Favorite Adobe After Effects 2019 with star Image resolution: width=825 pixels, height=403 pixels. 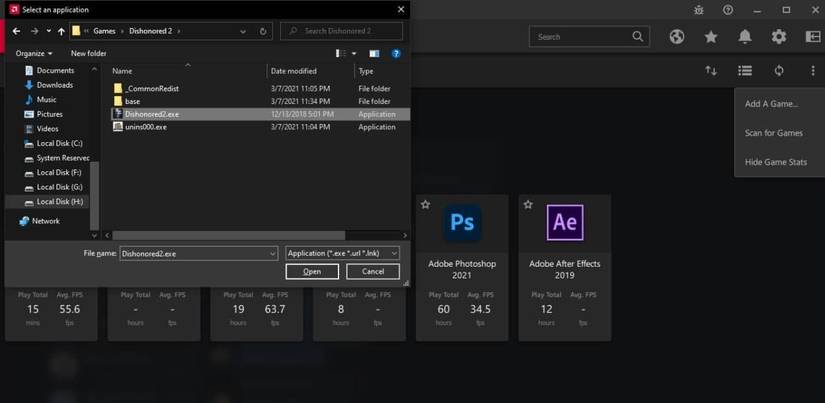528,205
